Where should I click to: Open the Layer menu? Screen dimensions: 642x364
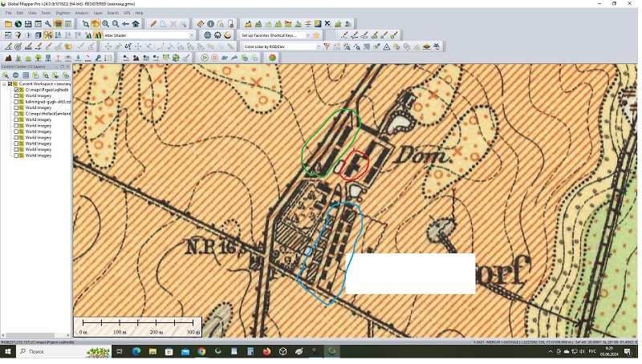tap(98, 14)
